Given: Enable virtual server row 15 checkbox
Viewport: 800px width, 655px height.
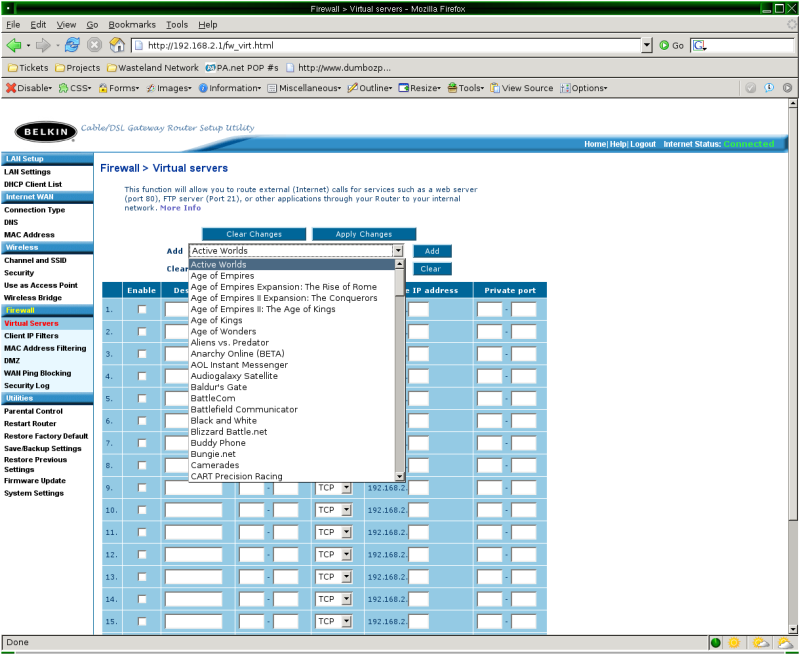Looking at the screenshot, I should [142, 621].
